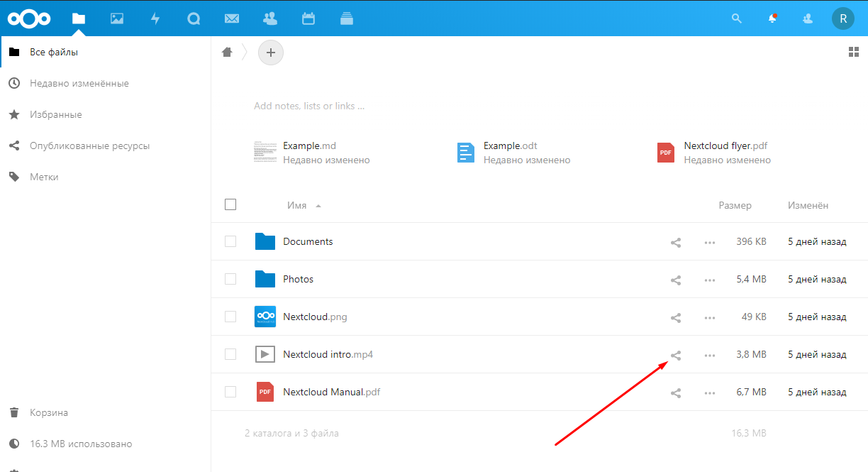Open the Activity lightning icon
The height and width of the screenshot is (472, 868).
155,18
